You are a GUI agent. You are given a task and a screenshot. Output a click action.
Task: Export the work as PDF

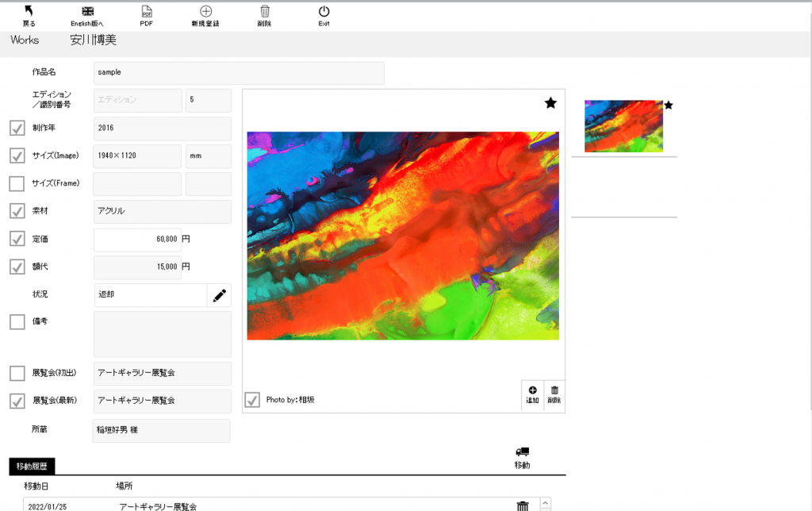pyautogui.click(x=147, y=12)
